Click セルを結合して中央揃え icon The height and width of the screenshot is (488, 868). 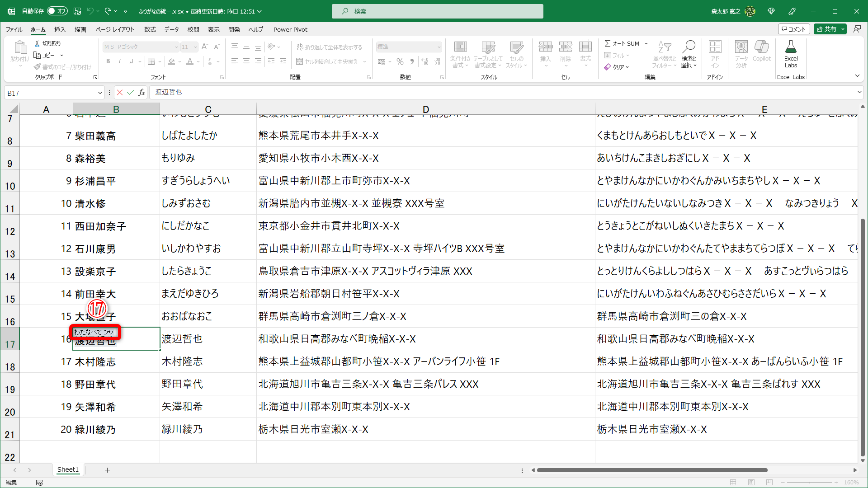(x=301, y=62)
